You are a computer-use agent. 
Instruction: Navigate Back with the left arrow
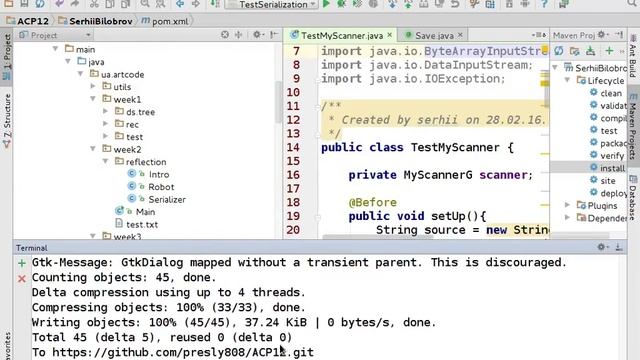point(180,4)
